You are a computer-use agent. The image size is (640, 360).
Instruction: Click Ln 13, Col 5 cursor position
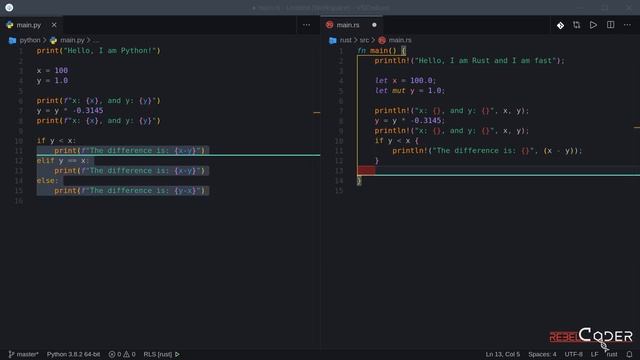point(502,354)
